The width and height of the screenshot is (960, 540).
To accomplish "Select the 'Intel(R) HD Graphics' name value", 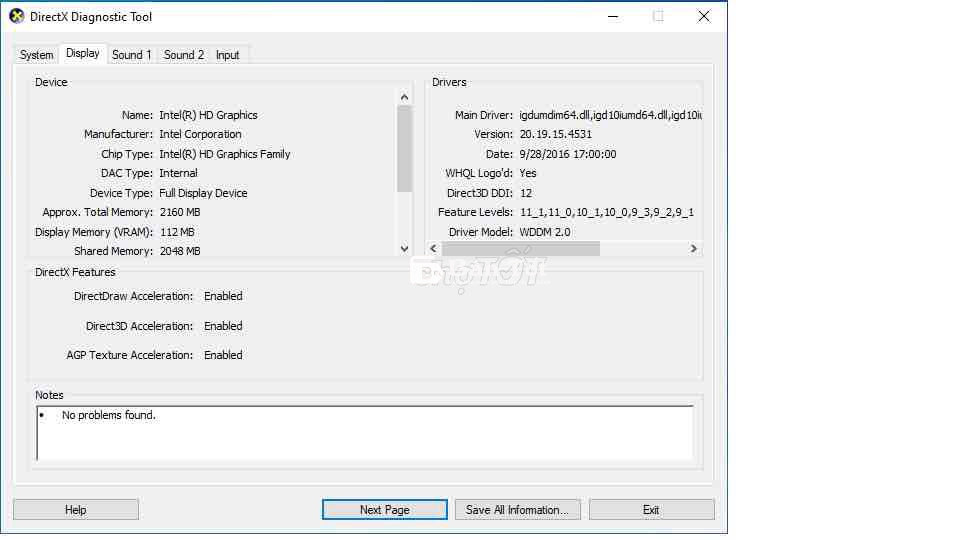I will 208,115.
